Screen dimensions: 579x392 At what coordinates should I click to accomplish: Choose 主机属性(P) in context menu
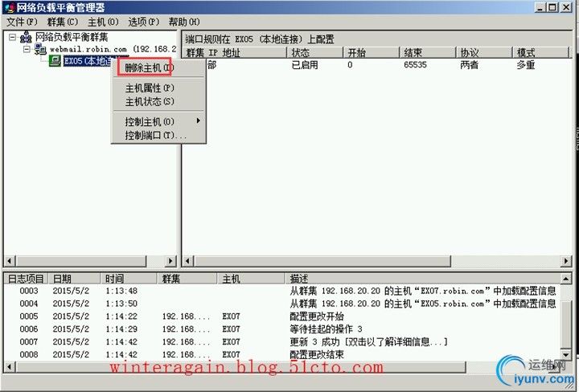pos(150,88)
